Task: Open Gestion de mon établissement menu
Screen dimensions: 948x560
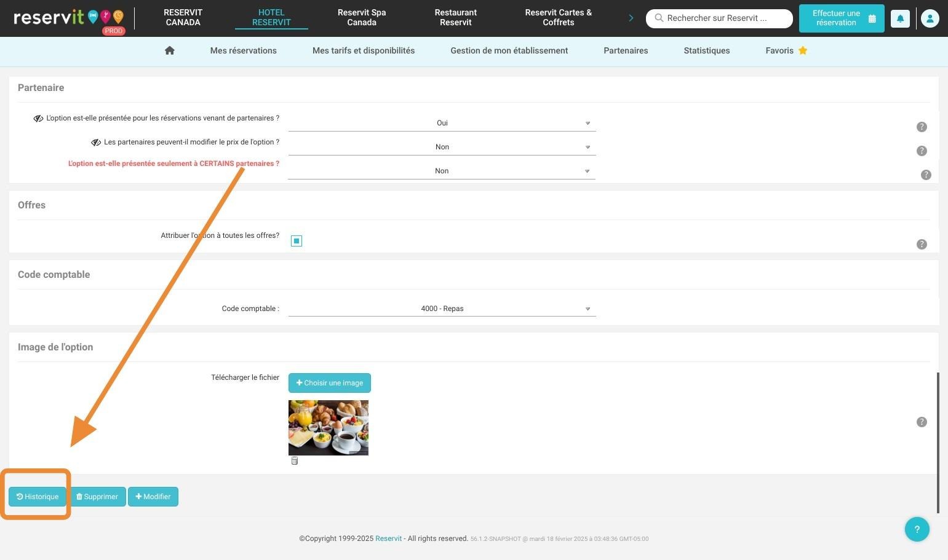Action: pos(509,50)
